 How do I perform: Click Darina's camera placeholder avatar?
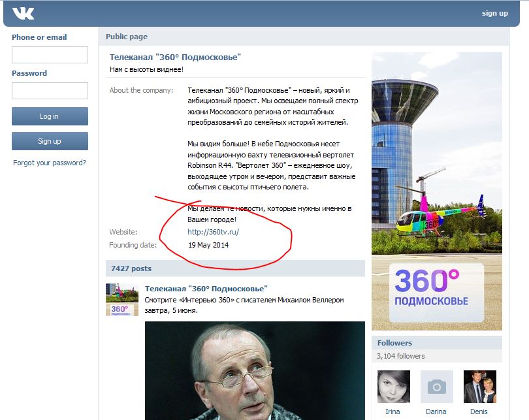coord(436,387)
